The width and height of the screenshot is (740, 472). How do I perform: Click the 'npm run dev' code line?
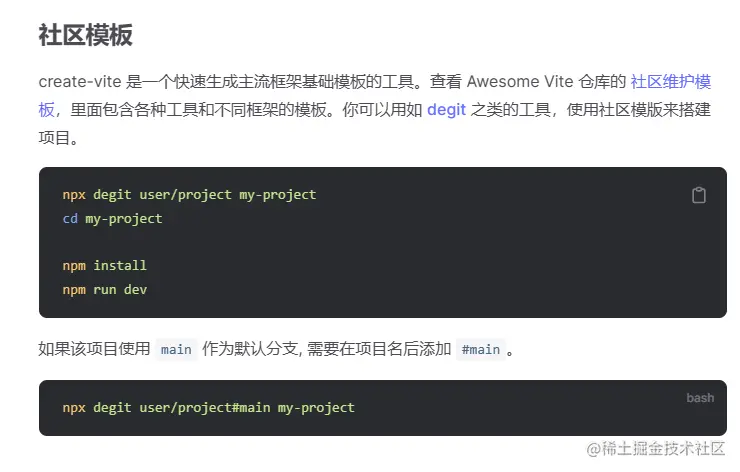click(104, 289)
